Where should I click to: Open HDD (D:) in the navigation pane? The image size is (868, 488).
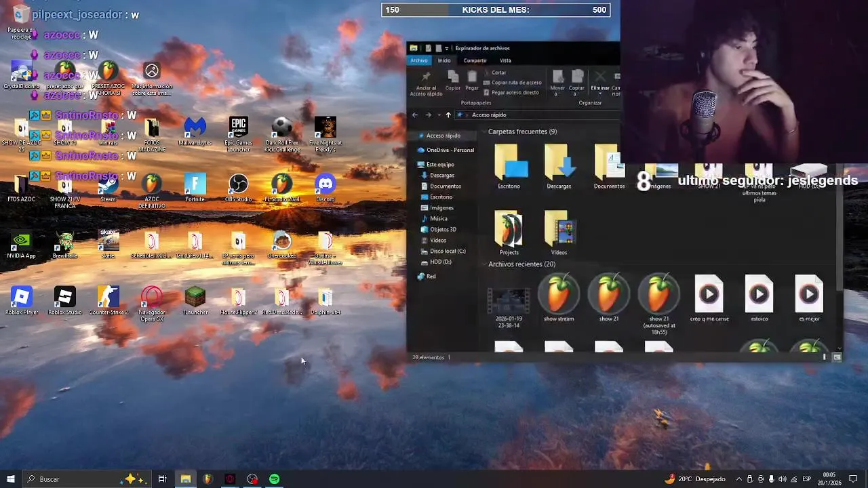[x=435, y=262]
